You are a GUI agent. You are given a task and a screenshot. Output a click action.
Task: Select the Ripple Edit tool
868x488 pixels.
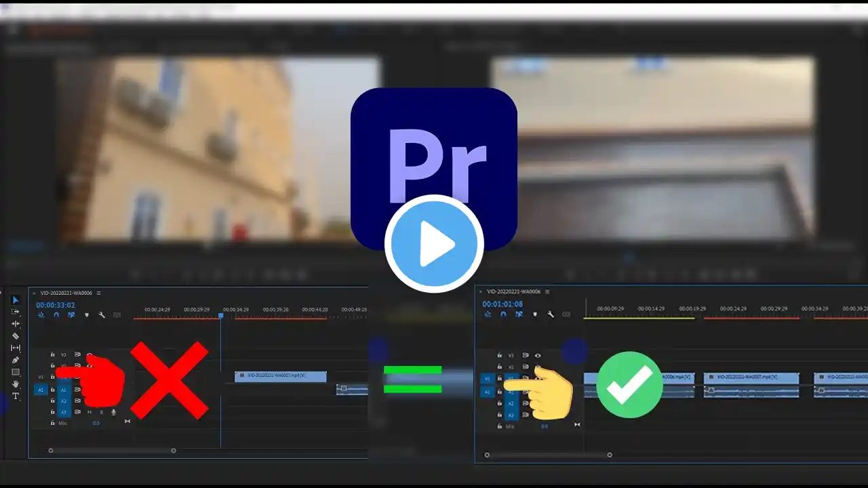click(16, 324)
